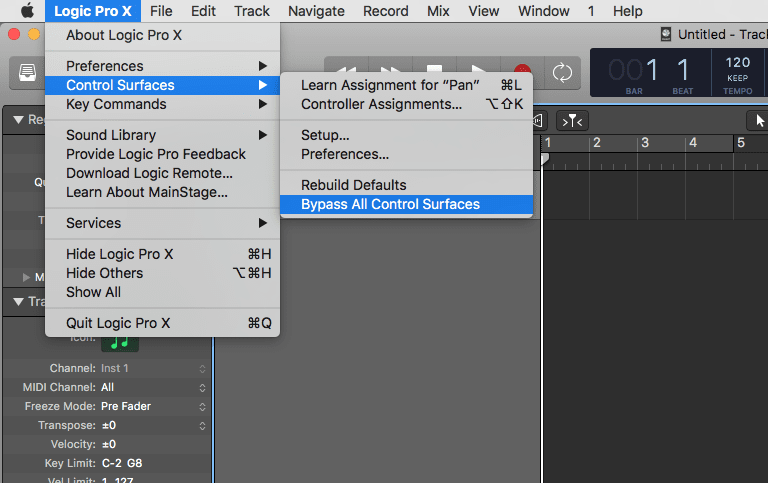Click the red close window button
This screenshot has height=483, width=768.
[x=14, y=34]
